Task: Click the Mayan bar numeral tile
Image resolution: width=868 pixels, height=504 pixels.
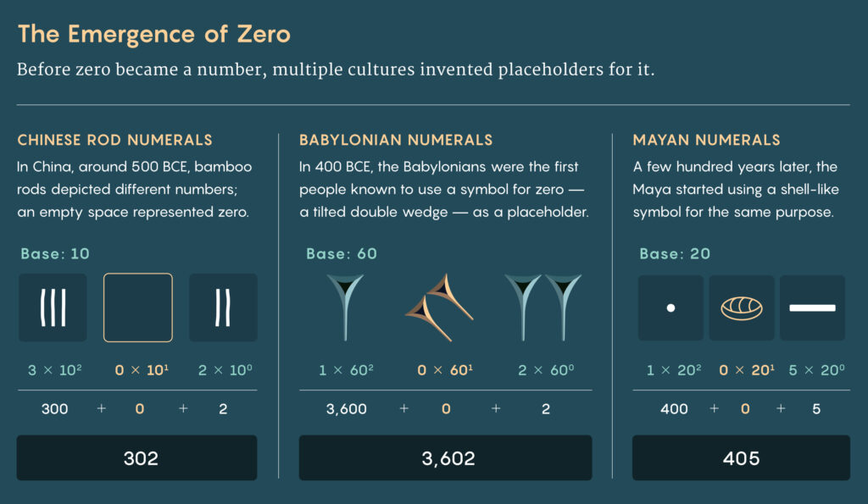Action: (x=813, y=307)
